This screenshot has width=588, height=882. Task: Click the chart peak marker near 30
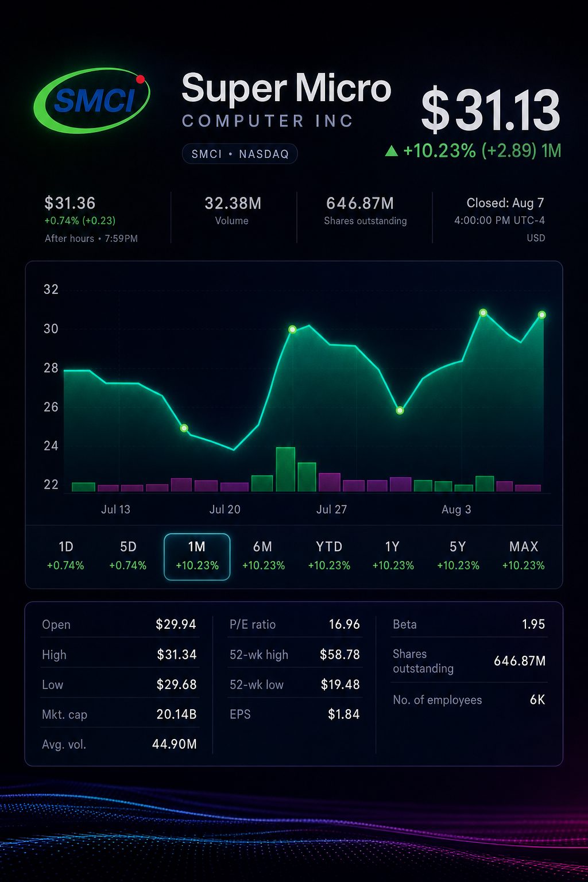pyautogui.click(x=292, y=329)
